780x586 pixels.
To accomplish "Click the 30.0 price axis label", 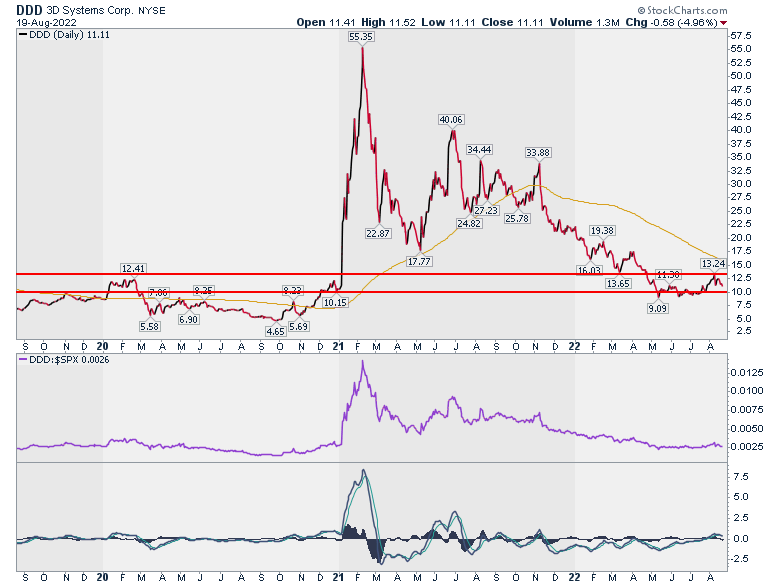I will click(741, 184).
